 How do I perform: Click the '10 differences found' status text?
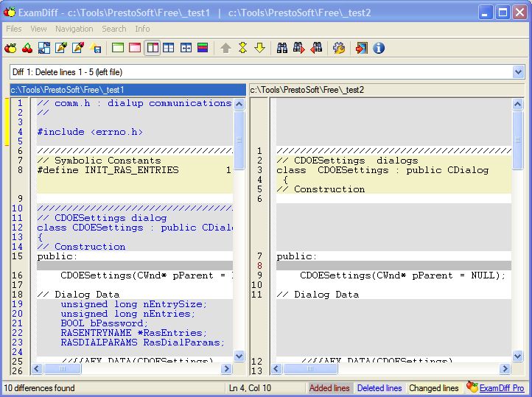point(39,388)
